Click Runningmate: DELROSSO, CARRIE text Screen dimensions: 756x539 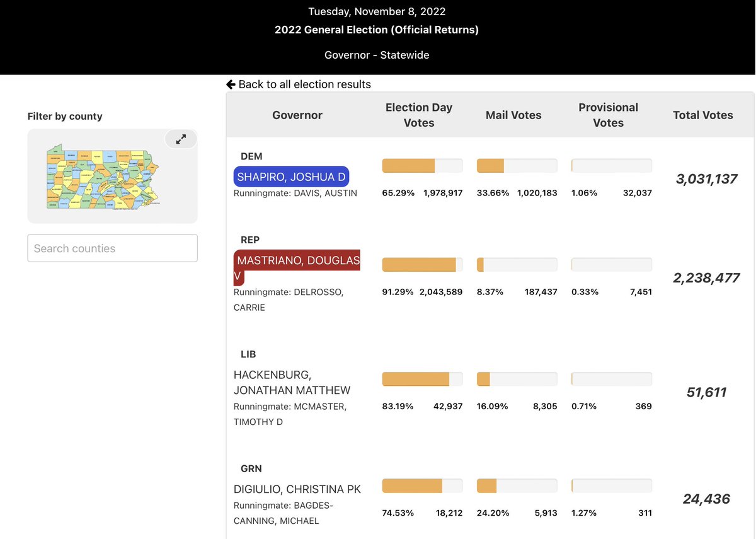point(289,300)
